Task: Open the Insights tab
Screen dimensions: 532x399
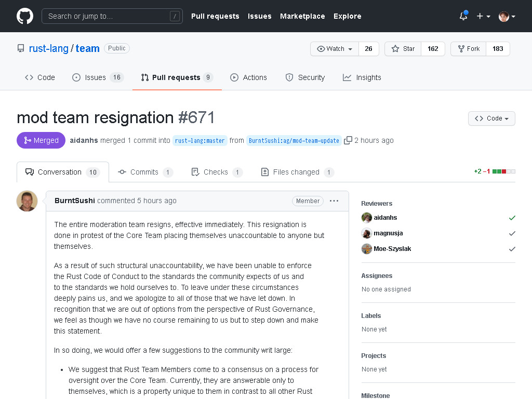Action: click(x=362, y=77)
